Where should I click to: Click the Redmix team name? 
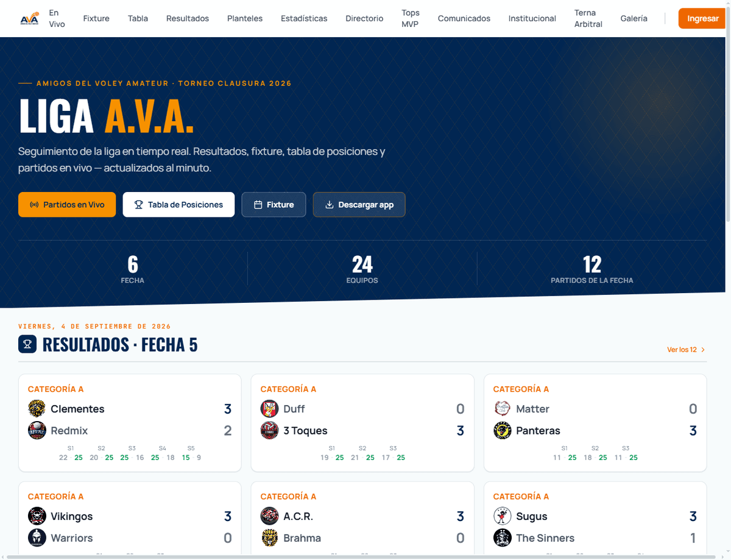69,431
